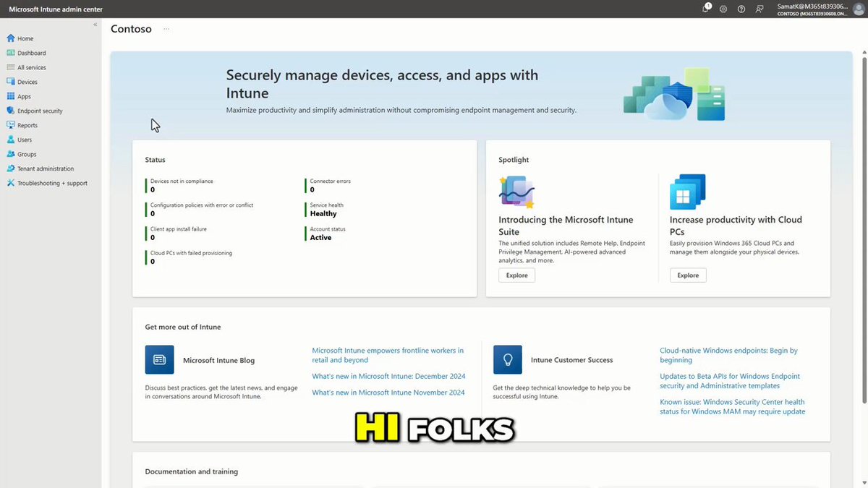The height and width of the screenshot is (488, 868).
Task: Collapse the left navigation sidebar
Action: (x=95, y=25)
